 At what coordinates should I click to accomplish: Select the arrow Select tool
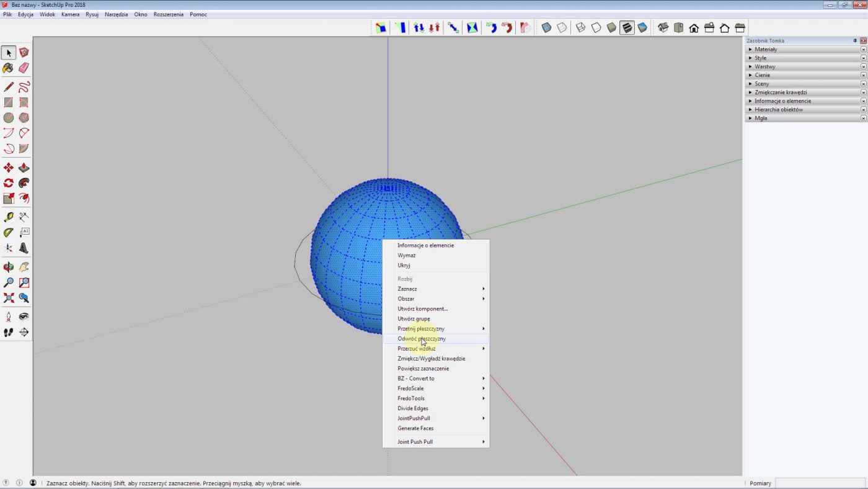[8, 52]
